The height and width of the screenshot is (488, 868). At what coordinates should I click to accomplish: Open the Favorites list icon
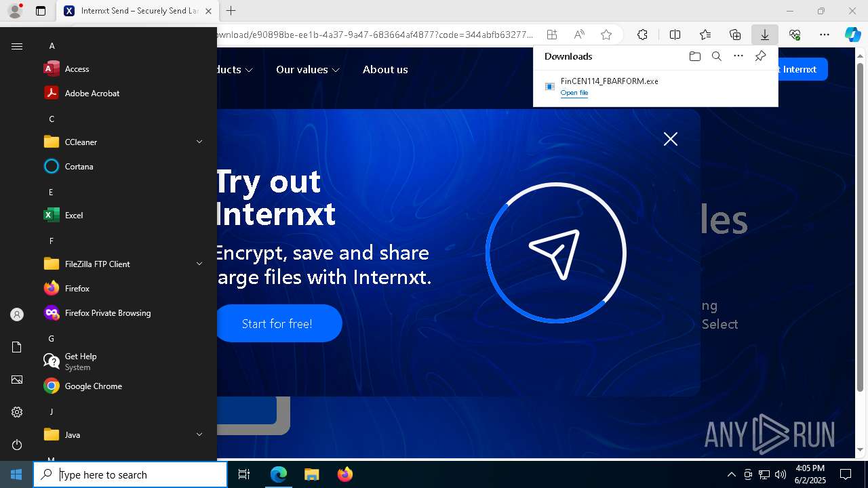coord(705,35)
